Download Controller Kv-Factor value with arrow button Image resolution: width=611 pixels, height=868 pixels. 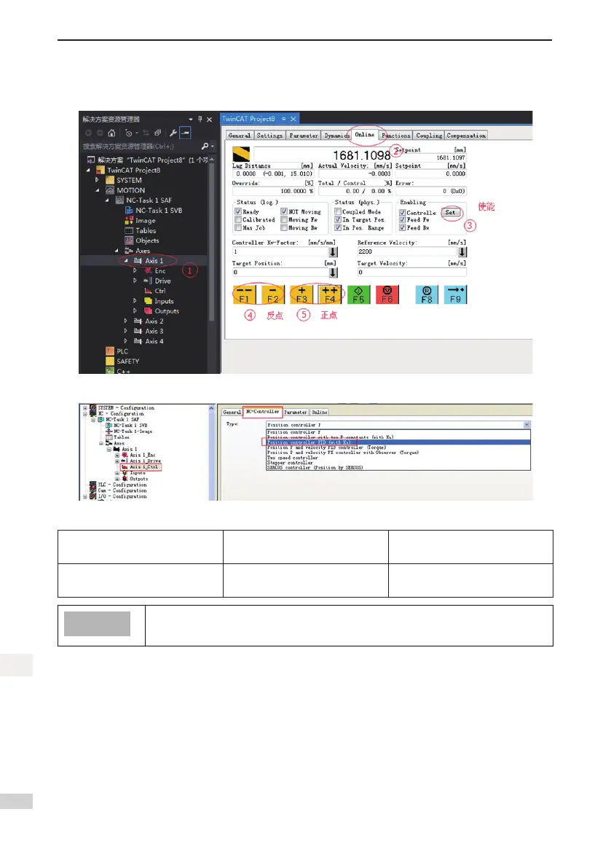pyautogui.click(x=333, y=252)
